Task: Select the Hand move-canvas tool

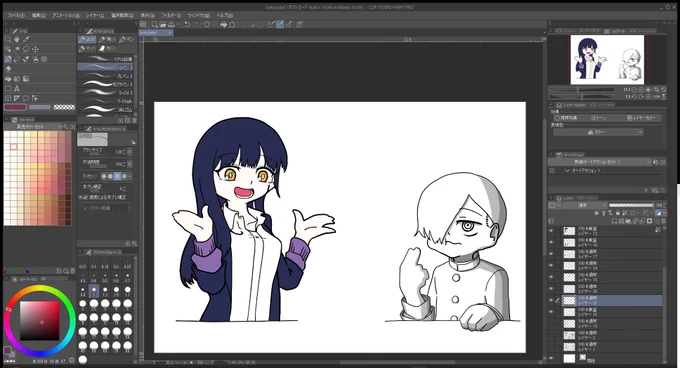Action: (17, 39)
